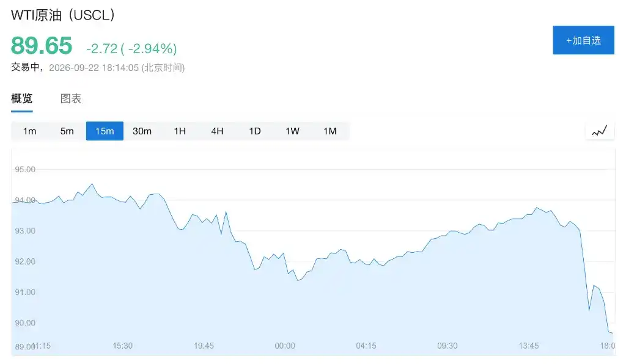Open the line chart style icon

point(599,131)
